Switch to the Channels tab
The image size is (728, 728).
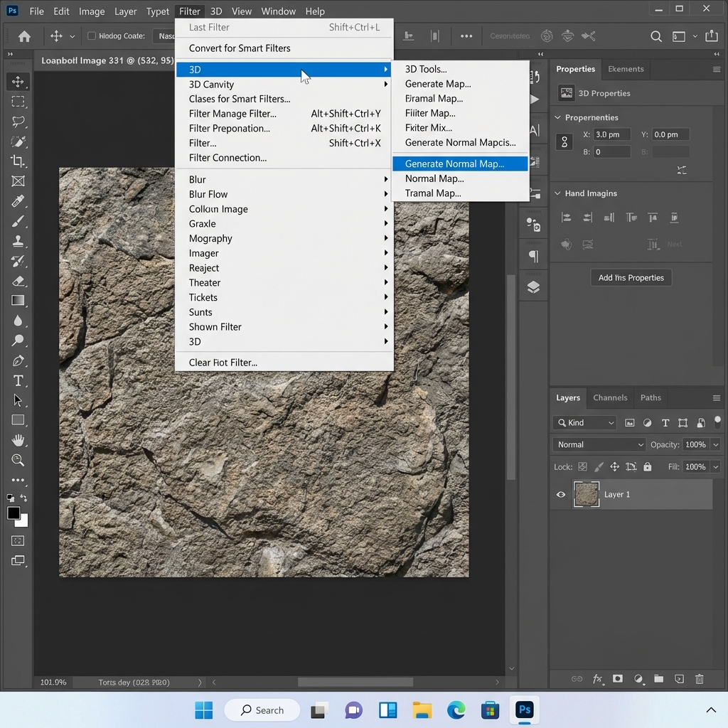click(610, 397)
